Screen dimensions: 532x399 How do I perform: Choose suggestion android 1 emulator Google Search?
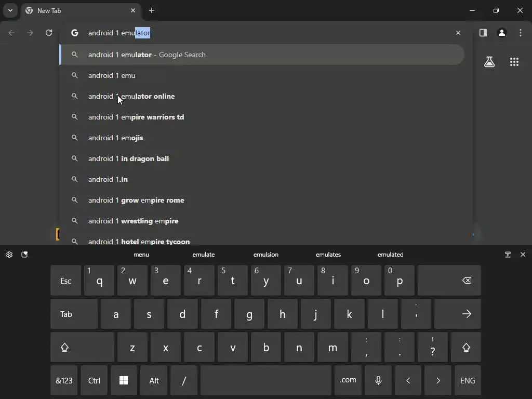(x=262, y=55)
